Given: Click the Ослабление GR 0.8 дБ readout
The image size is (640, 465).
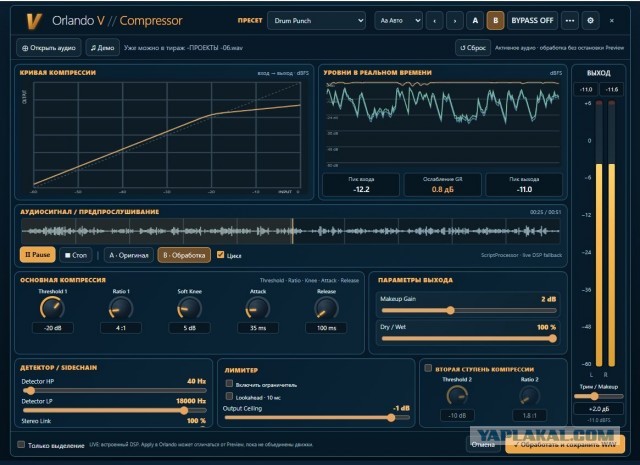Looking at the screenshot, I should (x=442, y=185).
